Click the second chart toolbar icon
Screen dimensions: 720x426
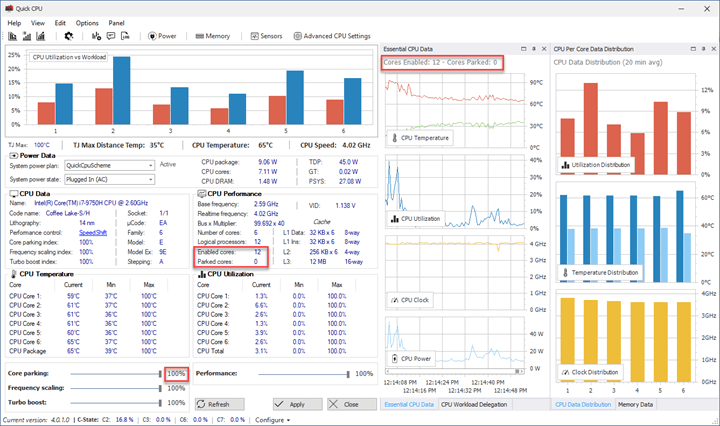27,36
